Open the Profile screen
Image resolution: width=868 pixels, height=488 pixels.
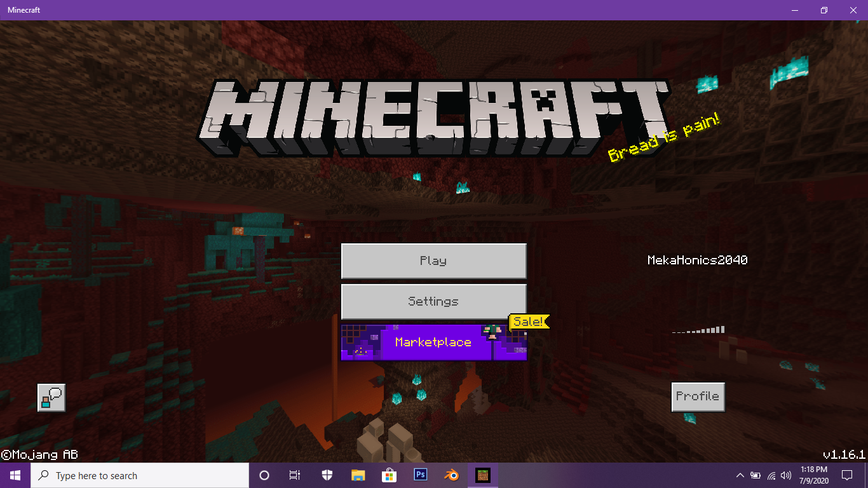[x=698, y=396]
